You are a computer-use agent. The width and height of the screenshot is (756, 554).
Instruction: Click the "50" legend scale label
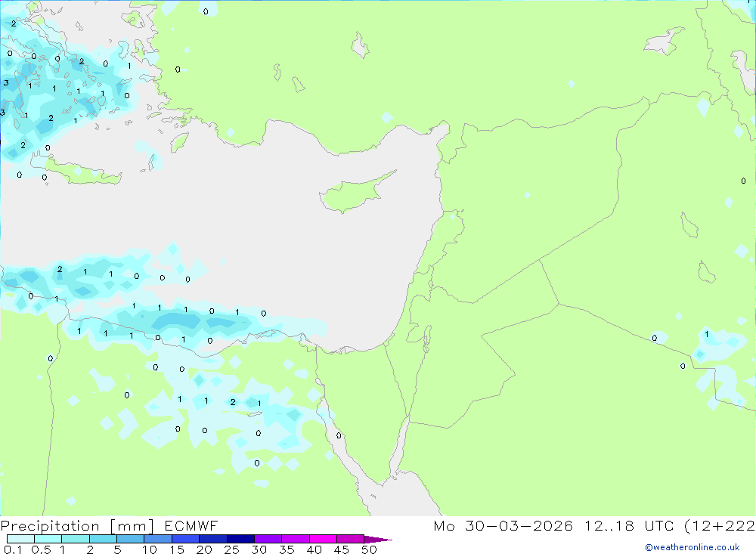tap(369, 549)
